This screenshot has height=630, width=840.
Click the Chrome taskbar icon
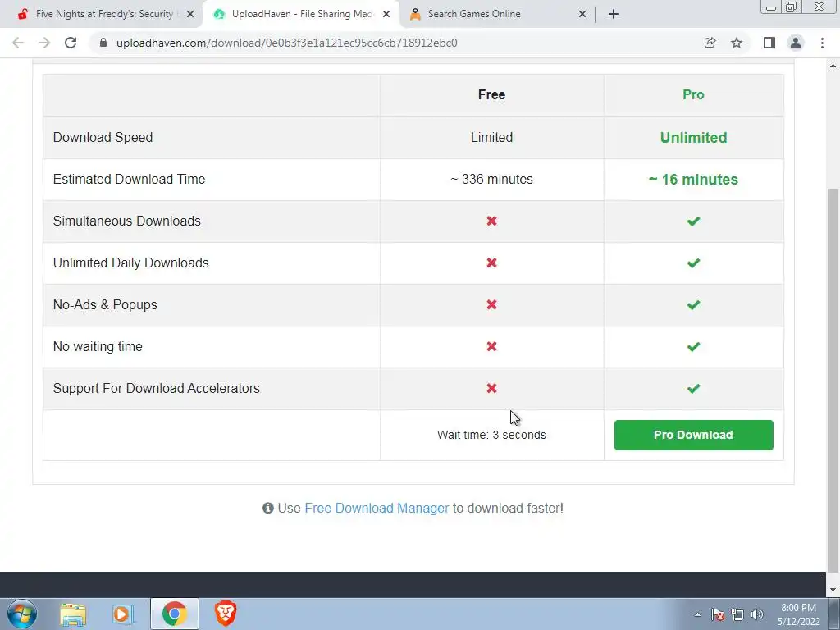point(175,614)
